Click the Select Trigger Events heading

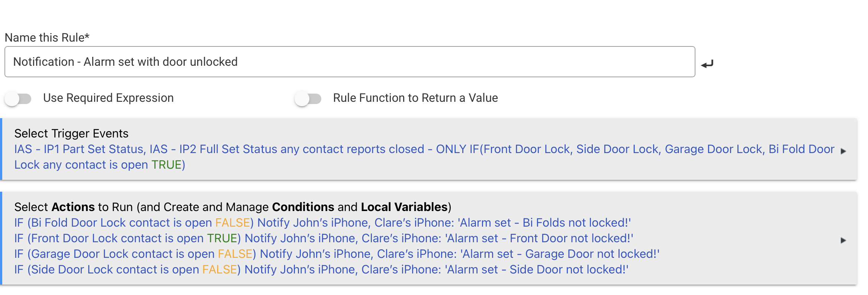[x=71, y=133]
